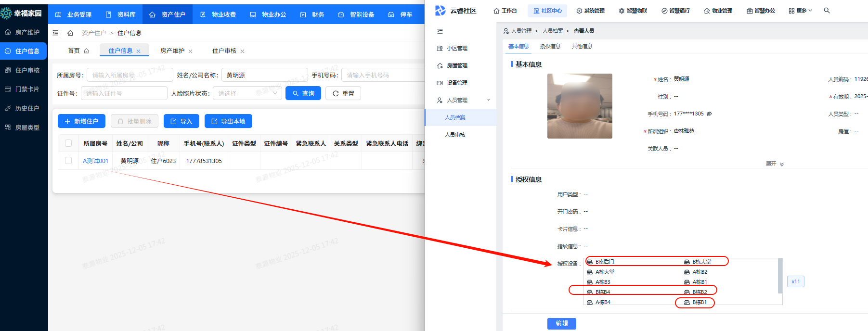Image resolution: width=868 pixels, height=331 pixels.
Task: Click the search magnifier icon in top navigation
Action: click(827, 11)
